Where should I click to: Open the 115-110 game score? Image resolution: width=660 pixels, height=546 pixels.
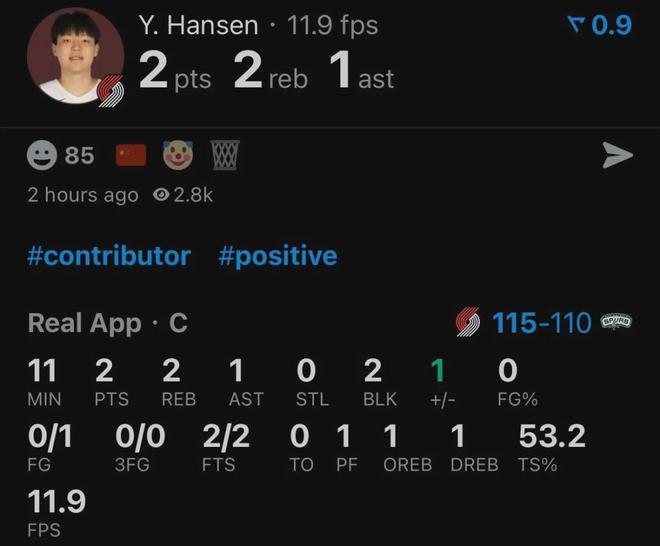[541, 323]
